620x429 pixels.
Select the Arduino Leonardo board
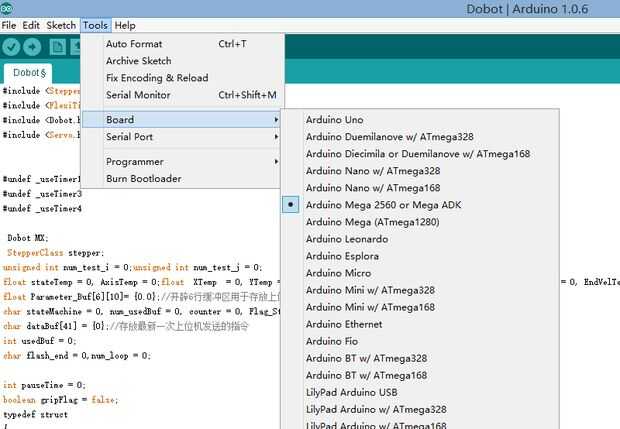[420, 239]
